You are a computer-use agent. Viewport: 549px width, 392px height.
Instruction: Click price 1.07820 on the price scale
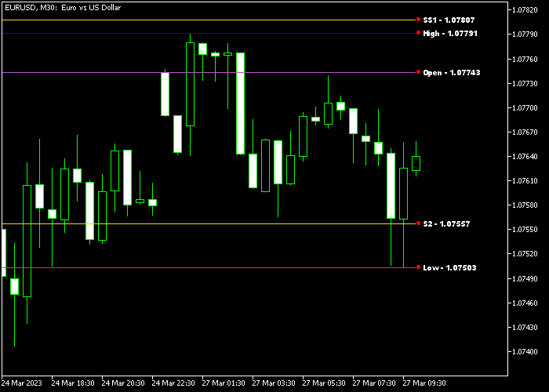coord(525,9)
